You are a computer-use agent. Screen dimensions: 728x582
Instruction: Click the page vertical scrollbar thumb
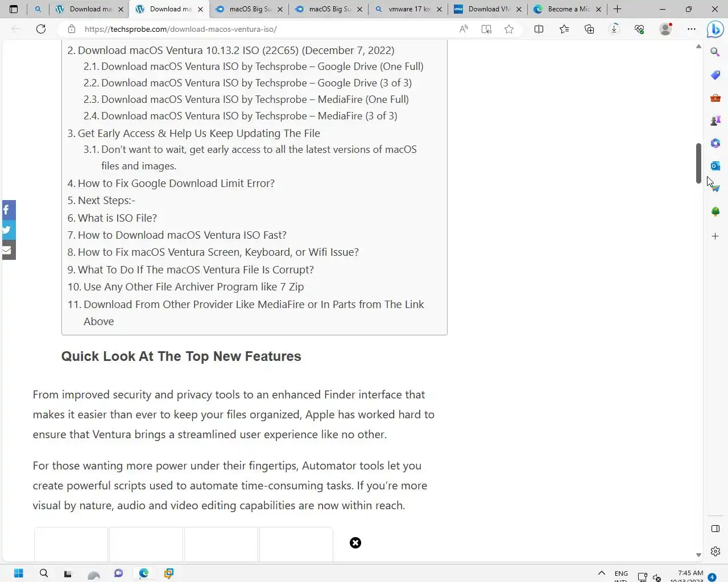[x=698, y=163]
